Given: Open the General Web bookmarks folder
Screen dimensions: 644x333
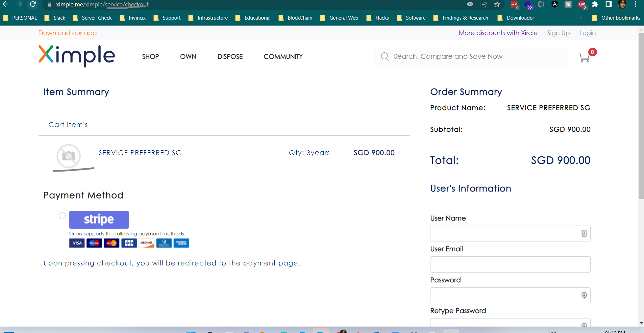Looking at the screenshot, I should (339, 18).
